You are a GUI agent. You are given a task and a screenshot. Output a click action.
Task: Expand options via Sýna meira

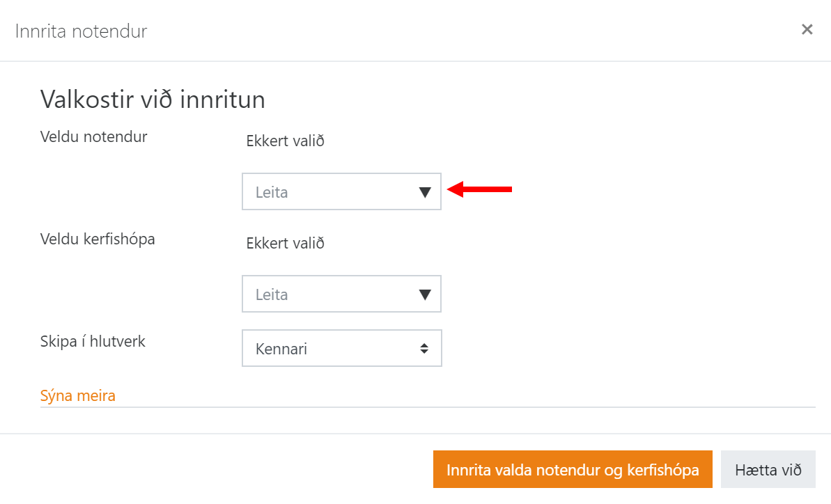[x=77, y=395]
